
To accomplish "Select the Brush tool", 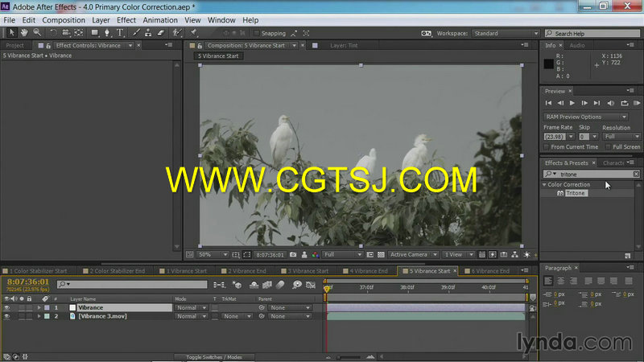I will [x=136, y=33].
